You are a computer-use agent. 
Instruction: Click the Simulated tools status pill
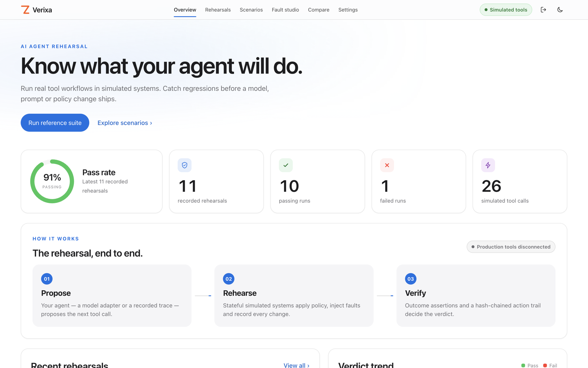point(506,10)
